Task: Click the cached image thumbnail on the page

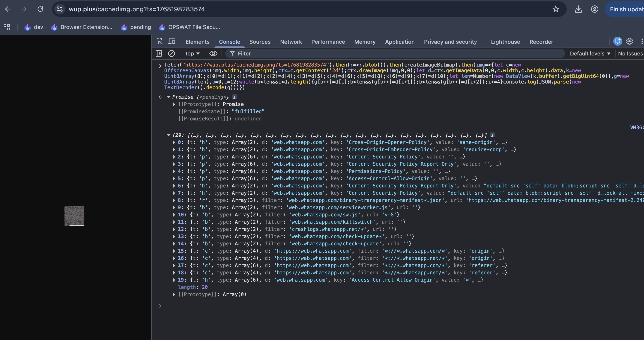Action: (74, 215)
